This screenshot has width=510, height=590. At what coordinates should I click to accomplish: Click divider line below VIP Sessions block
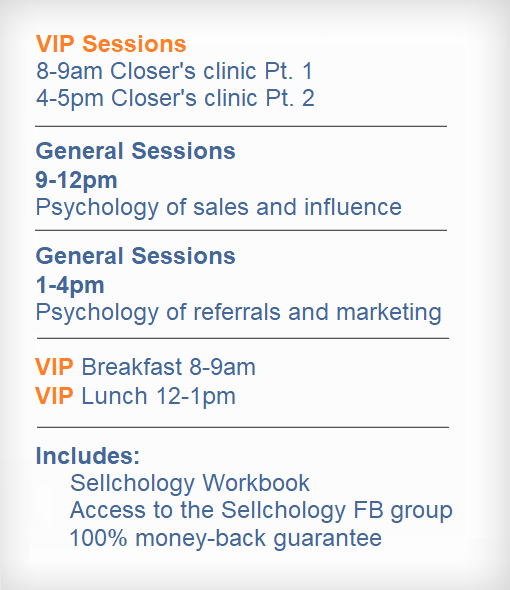(241, 126)
